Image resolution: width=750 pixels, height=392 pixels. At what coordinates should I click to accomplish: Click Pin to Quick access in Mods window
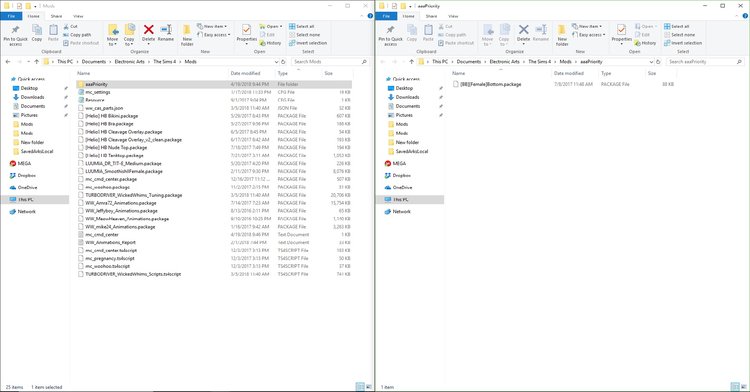click(x=15, y=35)
